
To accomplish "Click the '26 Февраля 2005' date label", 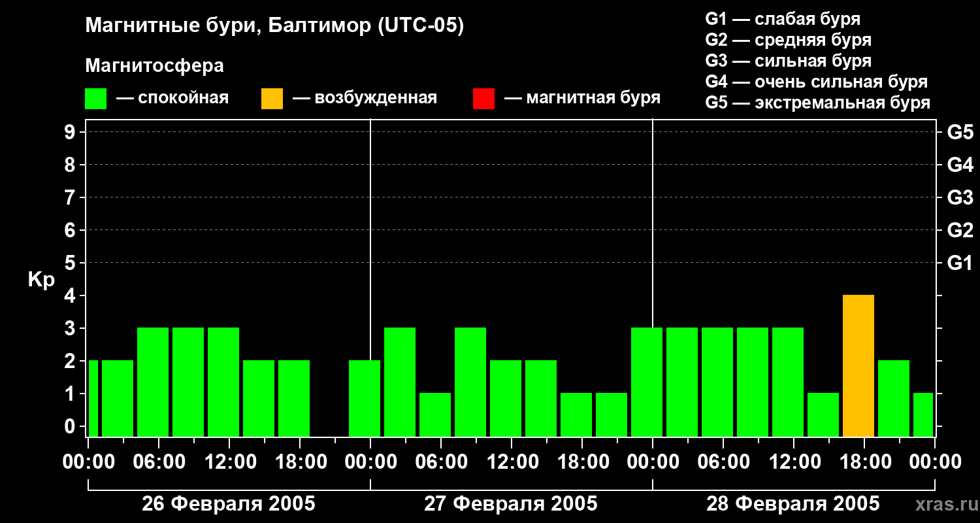I will coord(229,504).
